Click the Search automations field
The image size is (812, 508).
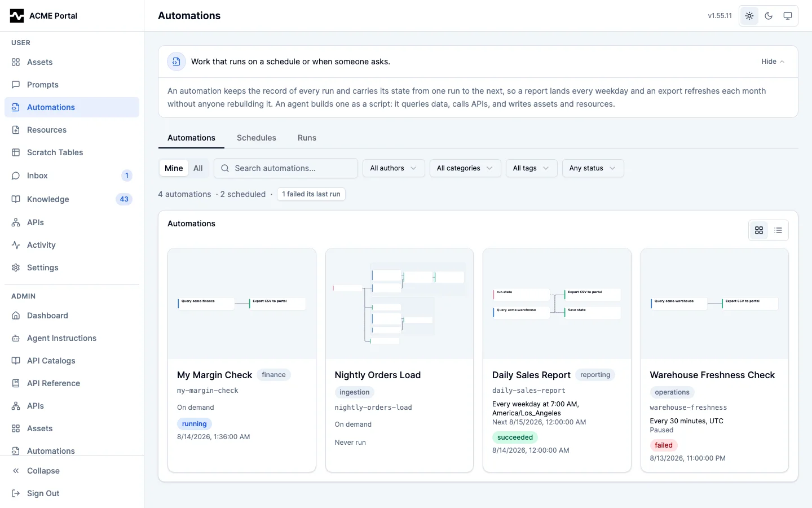pyautogui.click(x=286, y=168)
